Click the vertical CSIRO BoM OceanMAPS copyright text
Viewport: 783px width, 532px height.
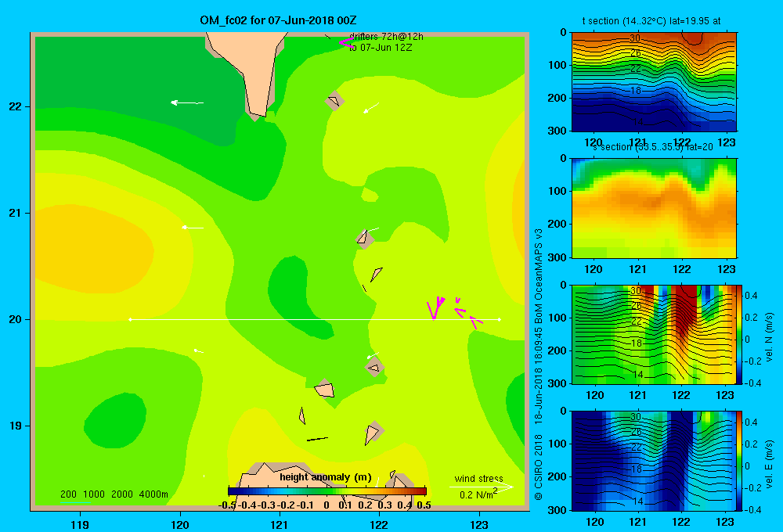point(539,365)
